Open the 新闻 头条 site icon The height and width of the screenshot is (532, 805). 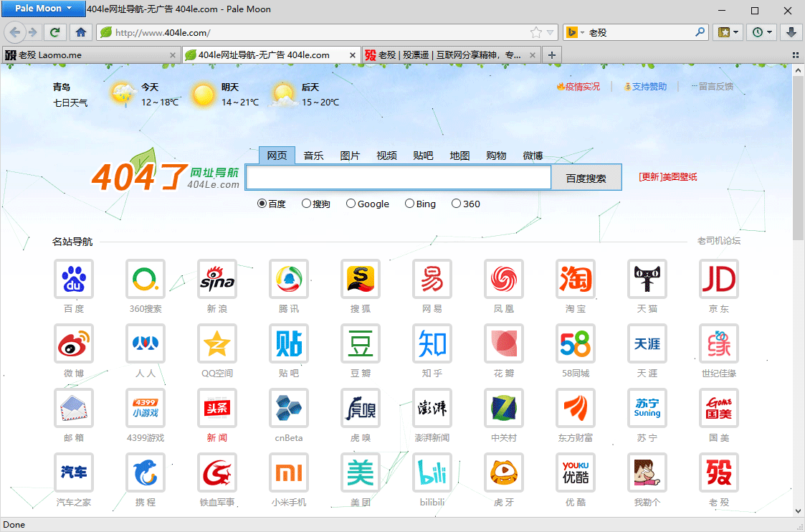coord(217,408)
